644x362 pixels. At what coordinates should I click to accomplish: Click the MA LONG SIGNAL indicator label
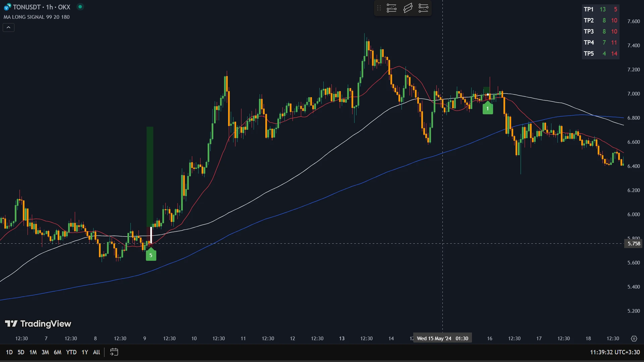coord(37,17)
